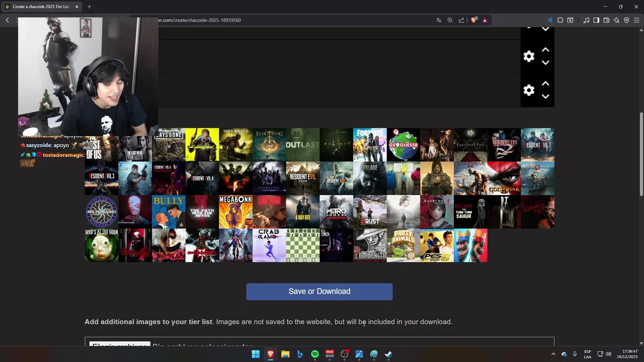
Task: Choose the Fortnite thumbnail
Action: (370, 145)
